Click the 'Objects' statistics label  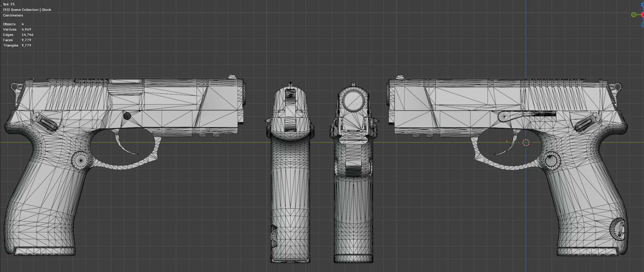pos(9,24)
